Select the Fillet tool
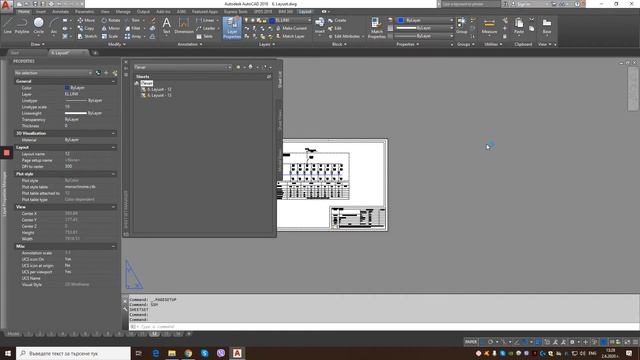 [x=133, y=28]
